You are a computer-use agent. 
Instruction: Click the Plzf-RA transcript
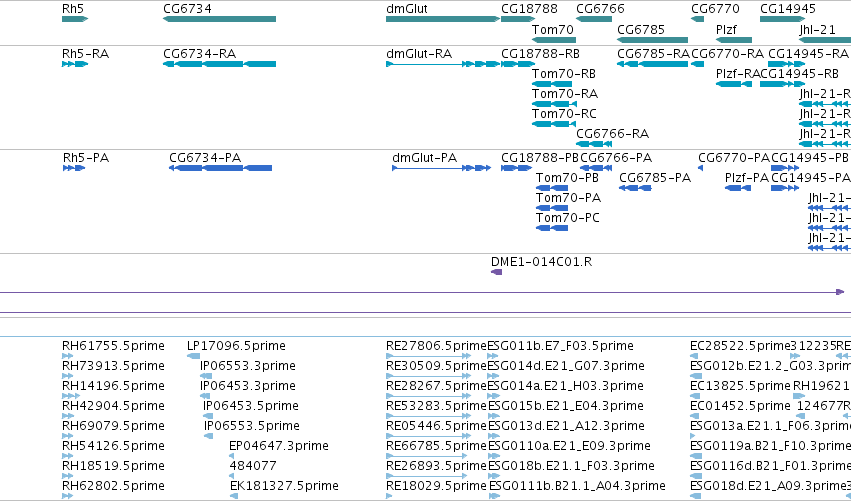[734, 84]
